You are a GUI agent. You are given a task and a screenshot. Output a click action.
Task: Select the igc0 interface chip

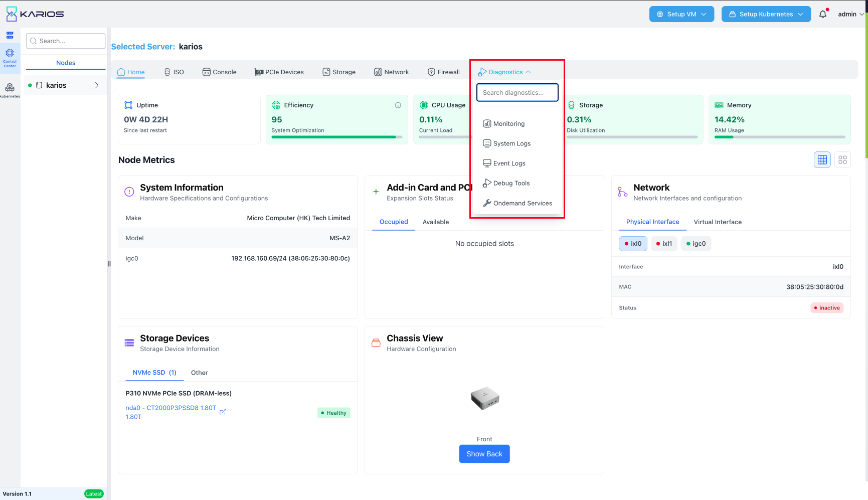696,244
